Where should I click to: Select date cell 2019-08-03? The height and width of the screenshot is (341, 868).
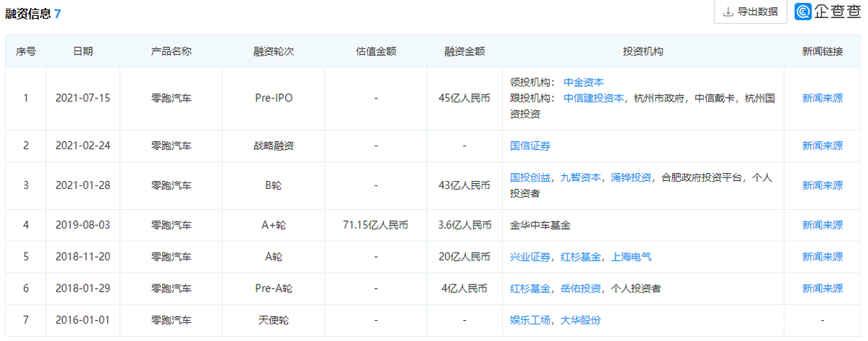pos(82,225)
